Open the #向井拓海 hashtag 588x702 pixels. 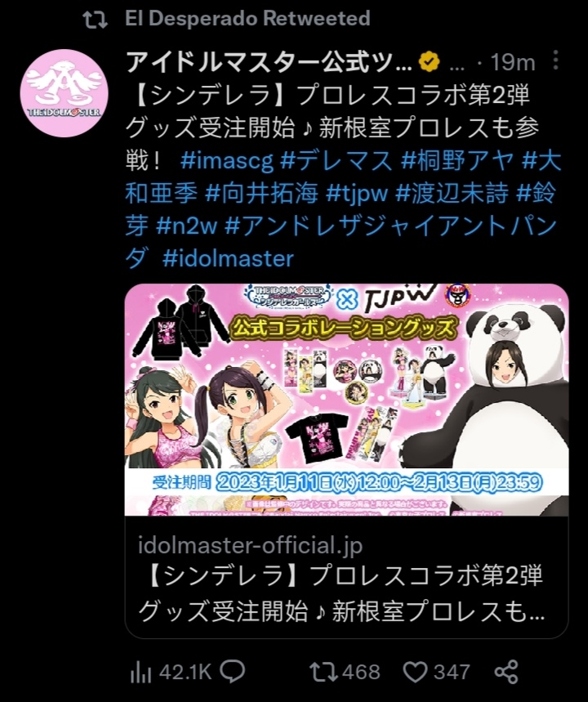point(262,194)
